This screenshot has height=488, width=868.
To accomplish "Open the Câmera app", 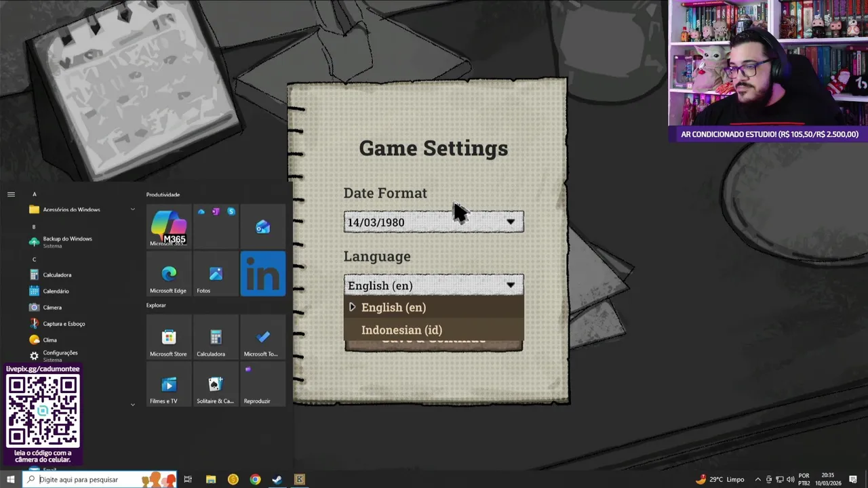I will pyautogui.click(x=81, y=307).
